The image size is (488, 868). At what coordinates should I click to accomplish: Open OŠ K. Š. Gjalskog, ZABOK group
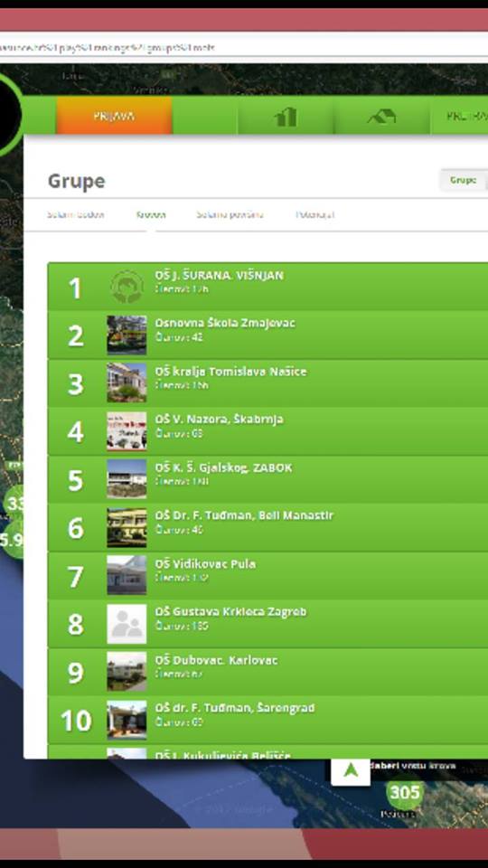pyautogui.click(x=223, y=467)
